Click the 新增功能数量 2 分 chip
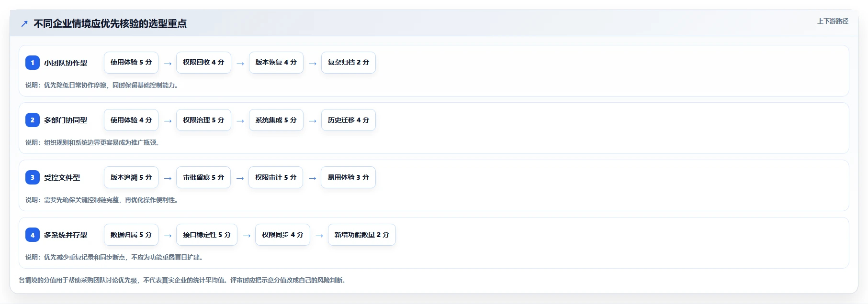Screen dimensions: 868x304 click(362, 235)
